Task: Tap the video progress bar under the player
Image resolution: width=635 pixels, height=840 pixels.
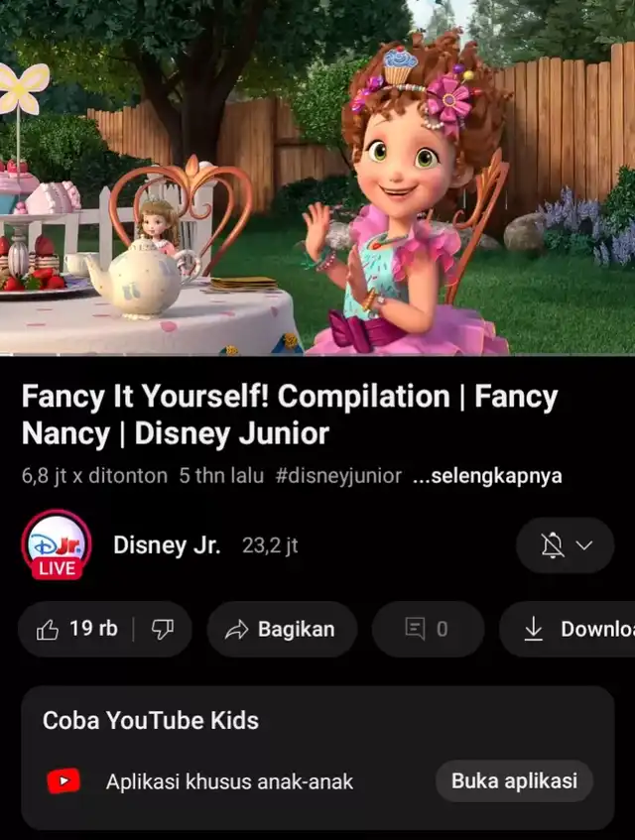Action: pyautogui.click(x=317, y=355)
